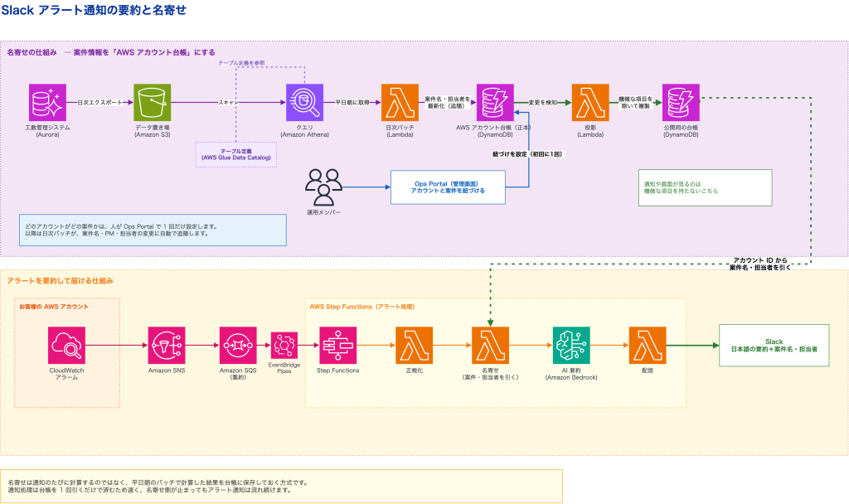Select the 変更を検知 arrow label
The height and width of the screenshot is (504, 849).
[543, 102]
